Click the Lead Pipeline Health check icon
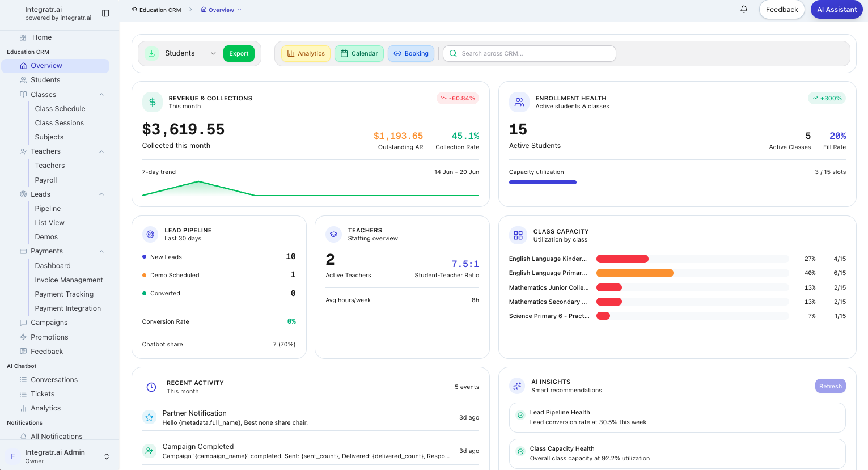 [520, 416]
